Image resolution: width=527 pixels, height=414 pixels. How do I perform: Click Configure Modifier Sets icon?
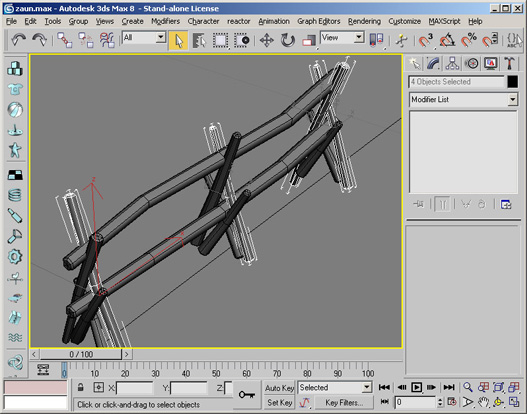(x=506, y=204)
